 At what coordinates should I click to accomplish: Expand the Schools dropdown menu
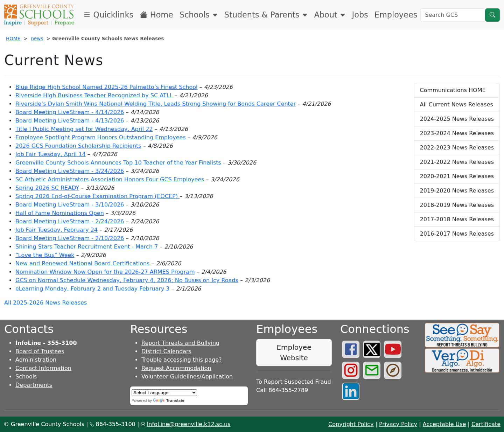click(198, 15)
